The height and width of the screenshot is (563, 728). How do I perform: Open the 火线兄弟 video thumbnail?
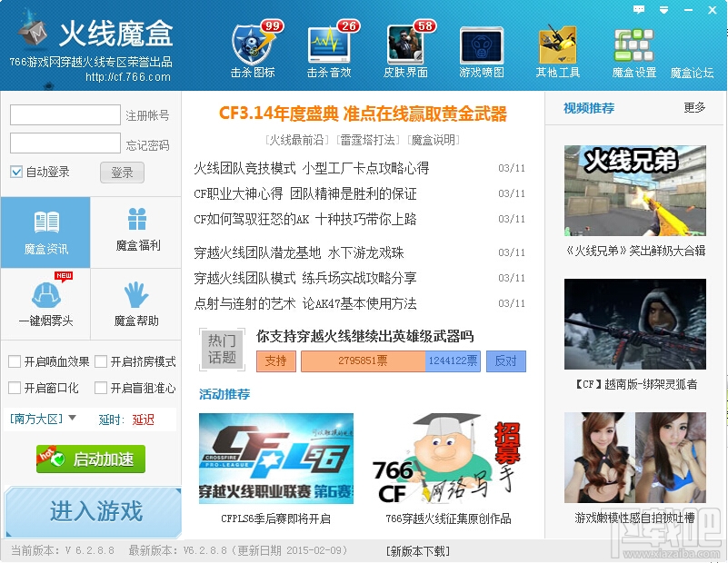[634, 191]
